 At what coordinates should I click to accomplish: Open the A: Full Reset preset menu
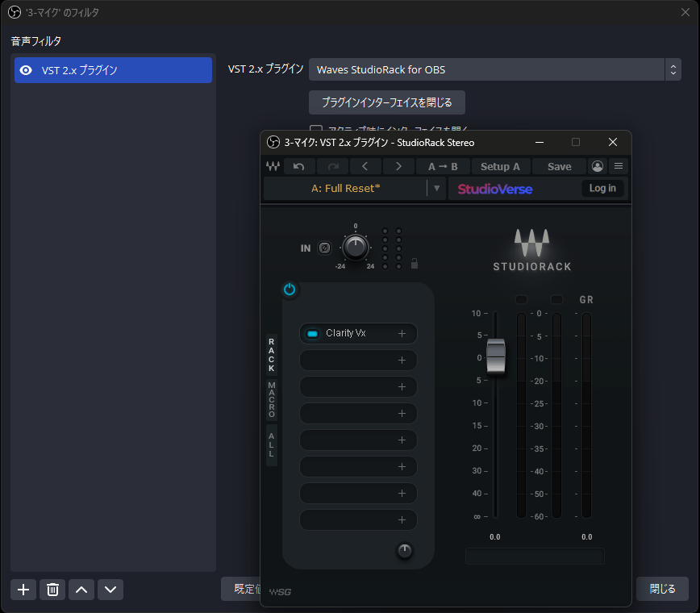click(345, 189)
